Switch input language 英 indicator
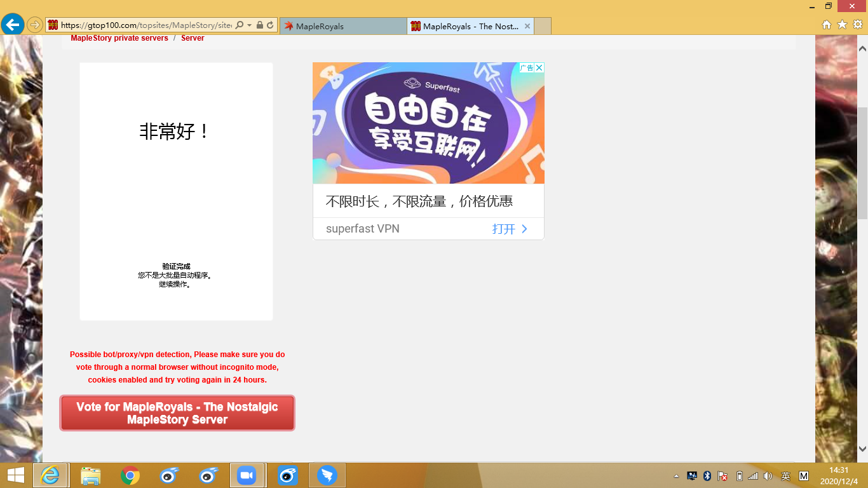 coord(785,476)
